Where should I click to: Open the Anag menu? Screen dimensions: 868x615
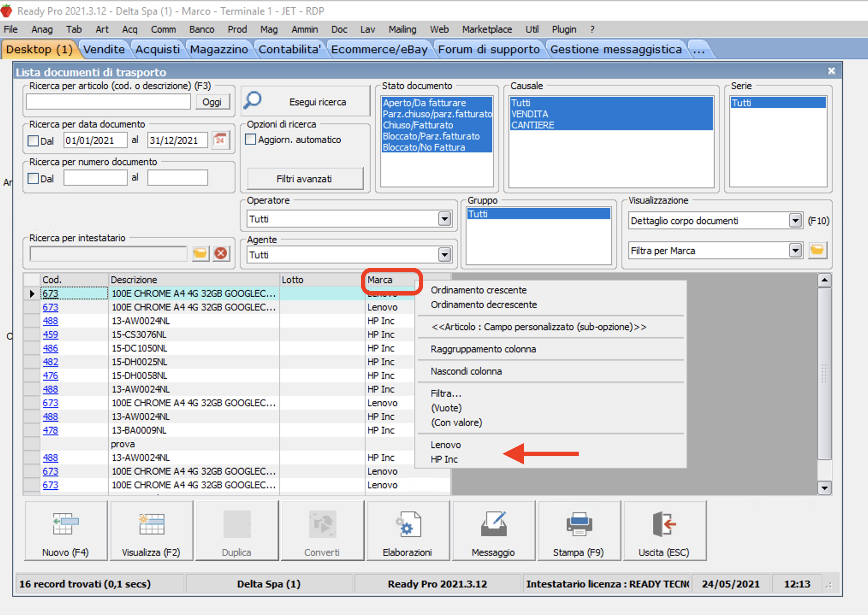click(42, 29)
